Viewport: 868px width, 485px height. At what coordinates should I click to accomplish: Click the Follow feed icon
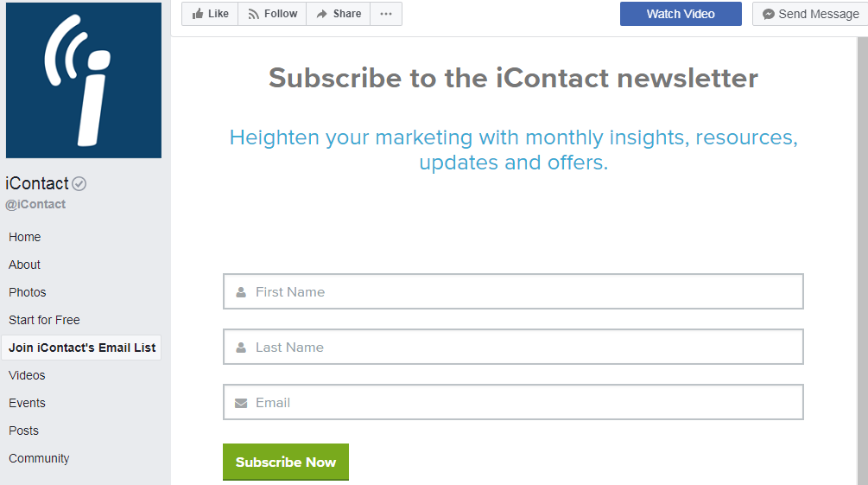pyautogui.click(x=254, y=15)
